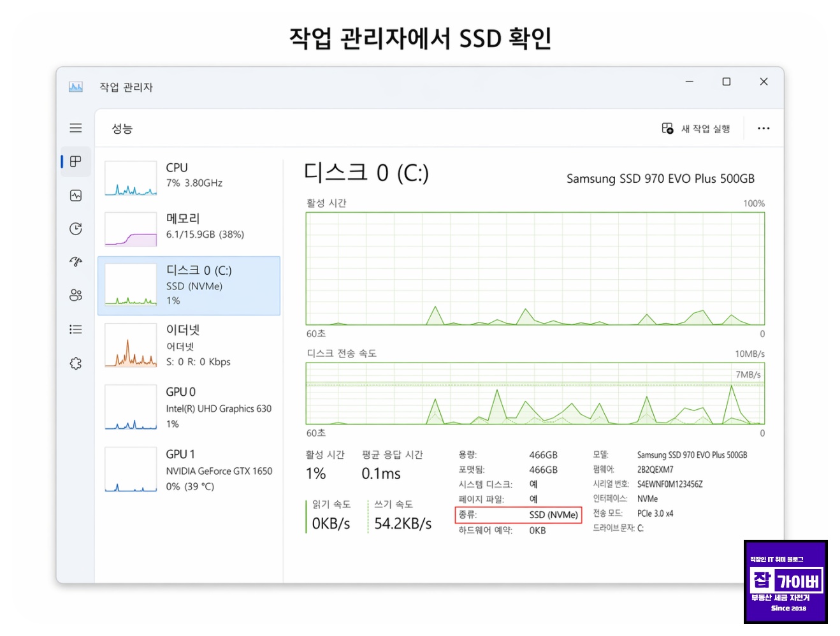Select the CPU performance item

[x=189, y=178]
